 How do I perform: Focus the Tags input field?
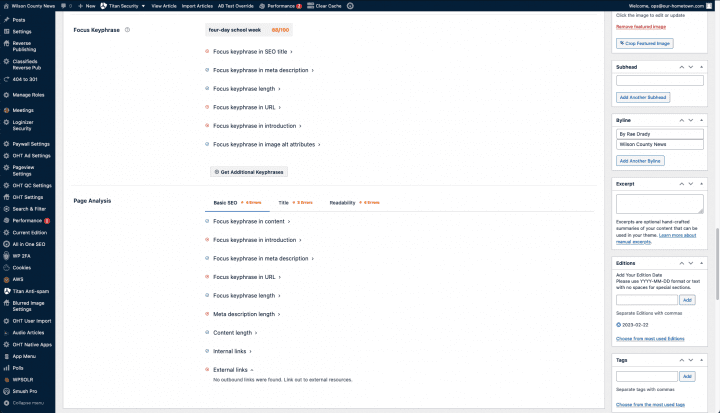(647, 376)
